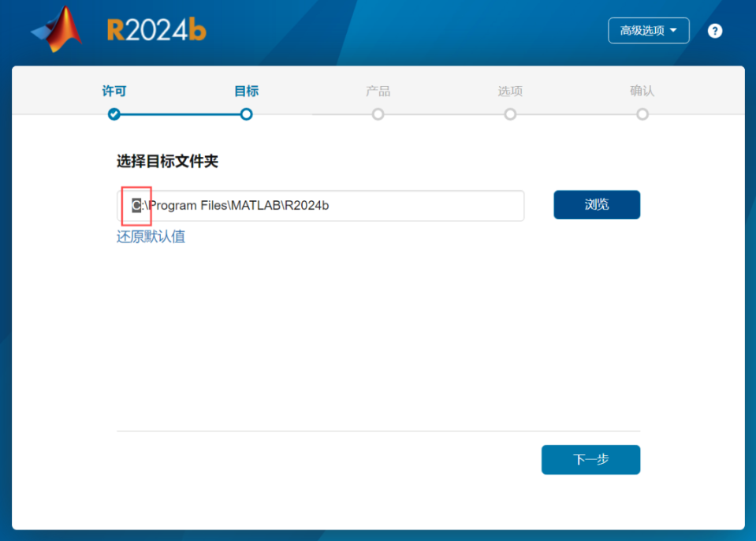Viewport: 756px width, 541px height.
Task: Click the grey step circle under 选项
Action: click(510, 114)
